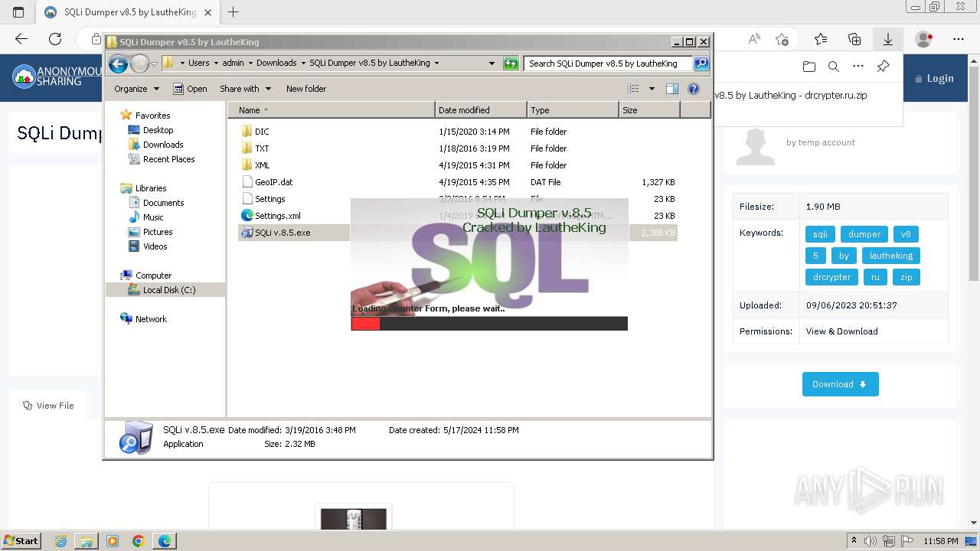Image resolution: width=980 pixels, height=551 pixels.
Task: Open the view options dropdown arrow
Action: pos(652,89)
